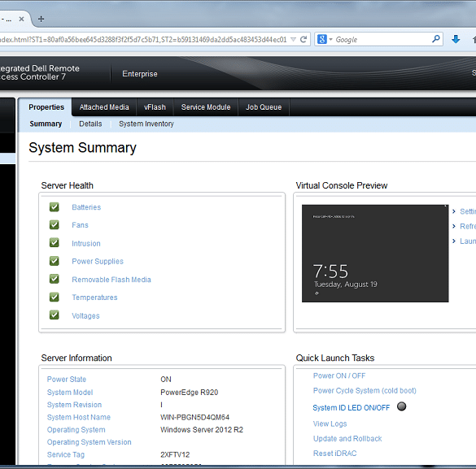
Task: Open the browser downloads arrow icon
Action: point(456,39)
